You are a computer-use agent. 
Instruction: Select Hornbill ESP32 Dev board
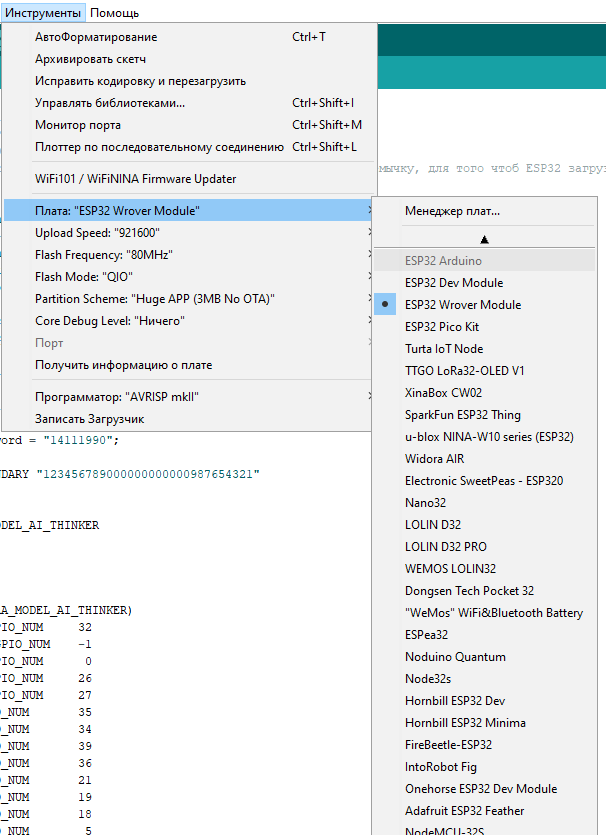(485, 701)
